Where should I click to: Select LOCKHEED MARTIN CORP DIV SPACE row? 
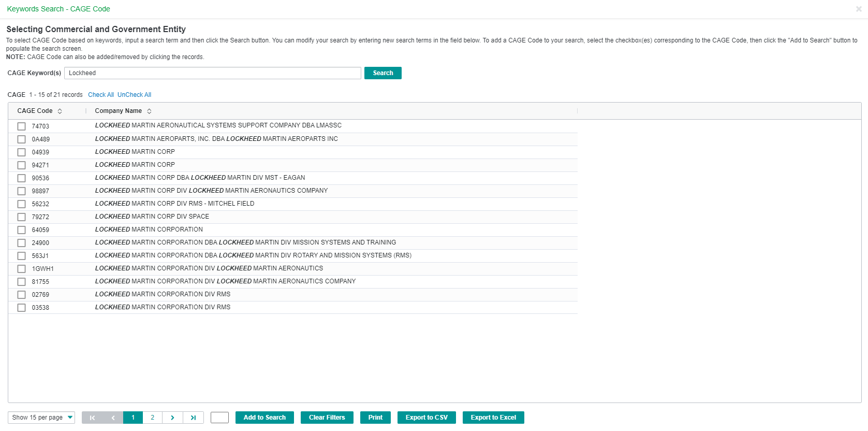(293, 217)
